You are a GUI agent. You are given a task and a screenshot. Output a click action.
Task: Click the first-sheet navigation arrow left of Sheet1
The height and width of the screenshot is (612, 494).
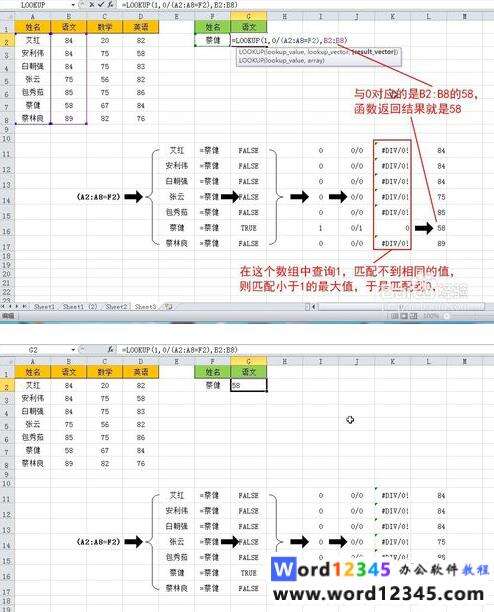tap(3, 307)
